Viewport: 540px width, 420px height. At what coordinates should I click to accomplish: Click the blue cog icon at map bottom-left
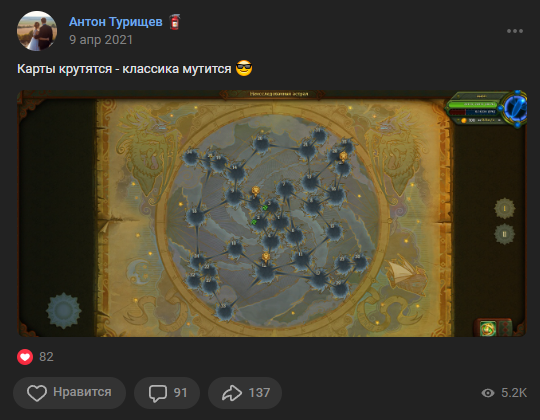(x=63, y=310)
